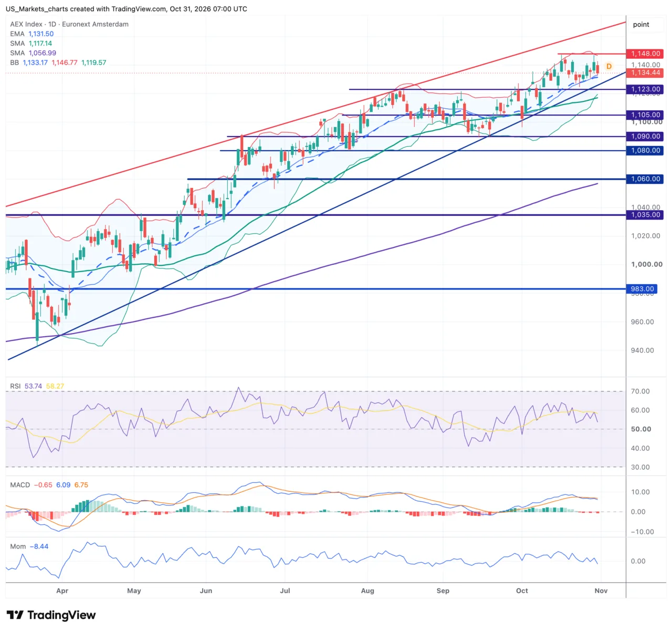Select the SMA 1,117.14 indicator legend

coord(31,44)
